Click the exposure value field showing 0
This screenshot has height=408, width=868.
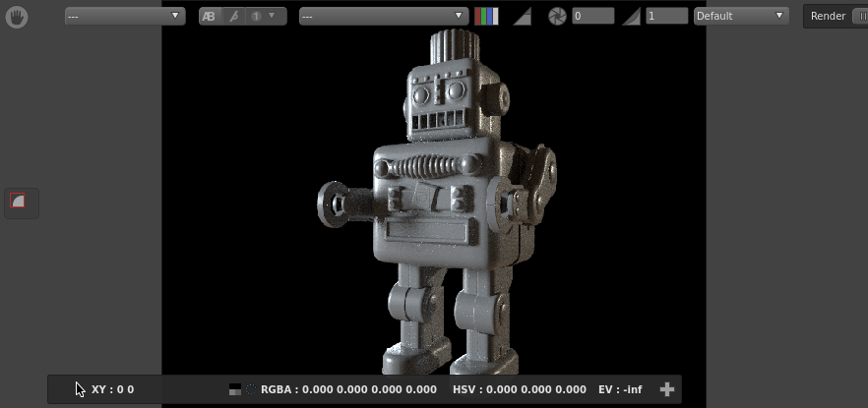pos(592,17)
